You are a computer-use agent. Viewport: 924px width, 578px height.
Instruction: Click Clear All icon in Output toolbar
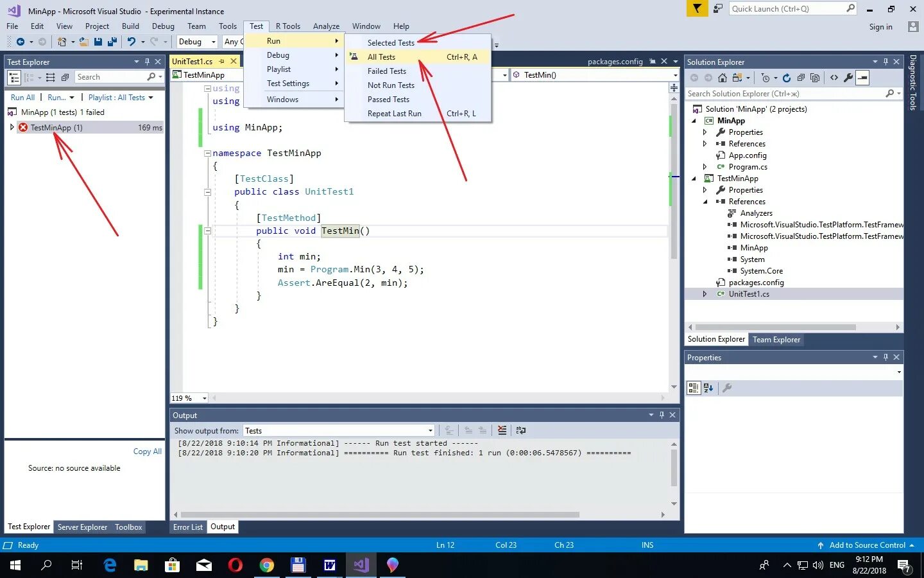(x=502, y=430)
